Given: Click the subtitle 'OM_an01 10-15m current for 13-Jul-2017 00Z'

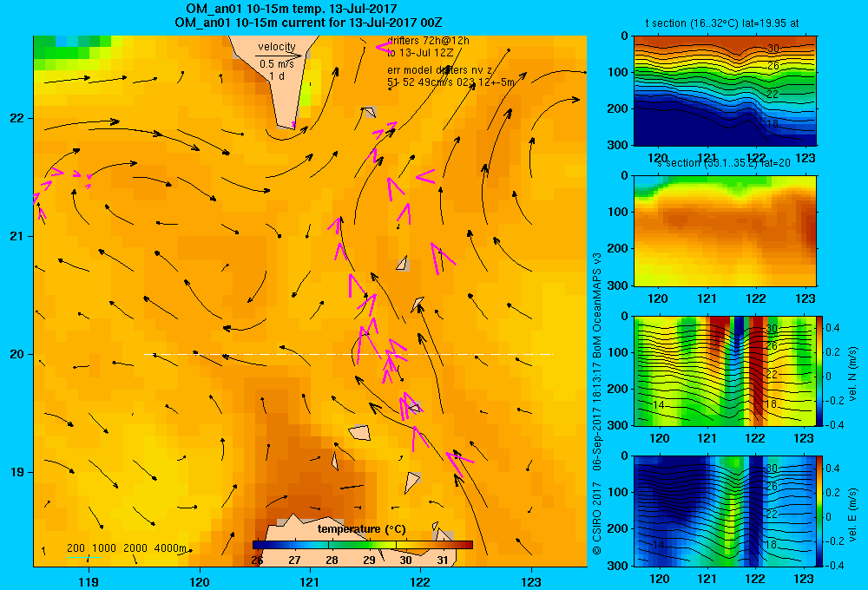Looking at the screenshot, I should (x=308, y=23).
